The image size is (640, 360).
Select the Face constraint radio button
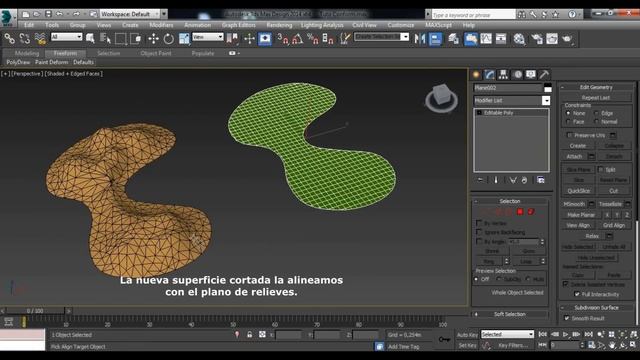tap(568, 122)
